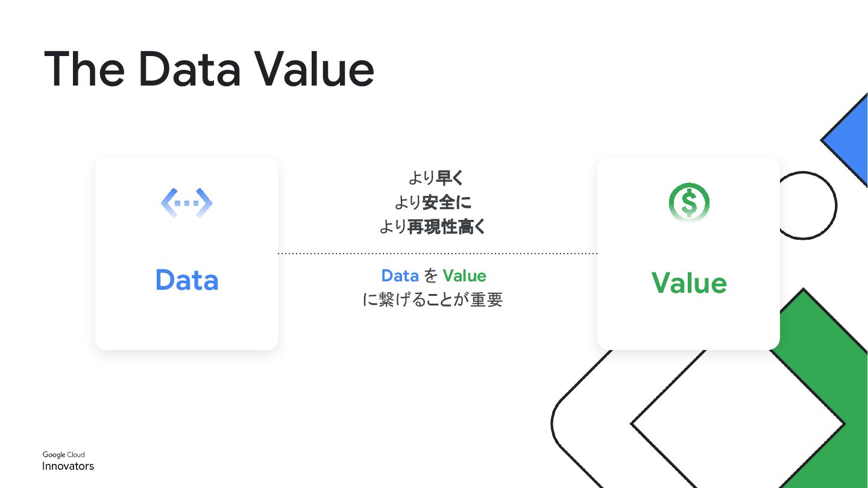
Task: Click the 'より早く' text line
Action: (x=435, y=178)
